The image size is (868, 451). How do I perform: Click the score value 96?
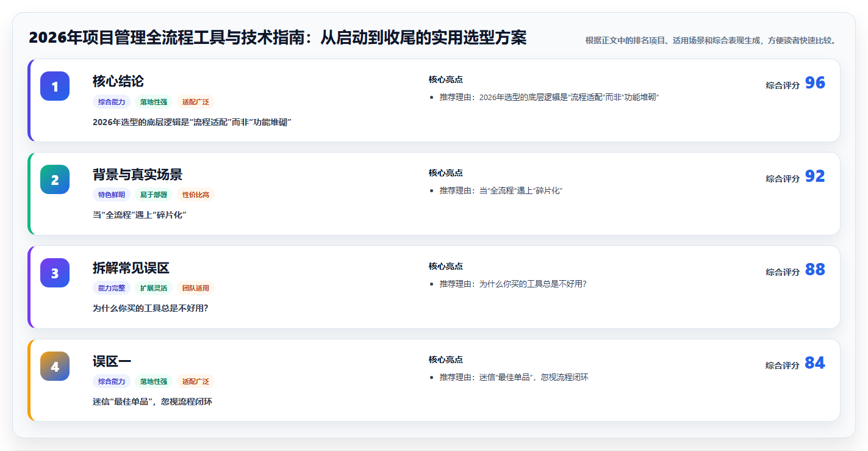(x=815, y=83)
